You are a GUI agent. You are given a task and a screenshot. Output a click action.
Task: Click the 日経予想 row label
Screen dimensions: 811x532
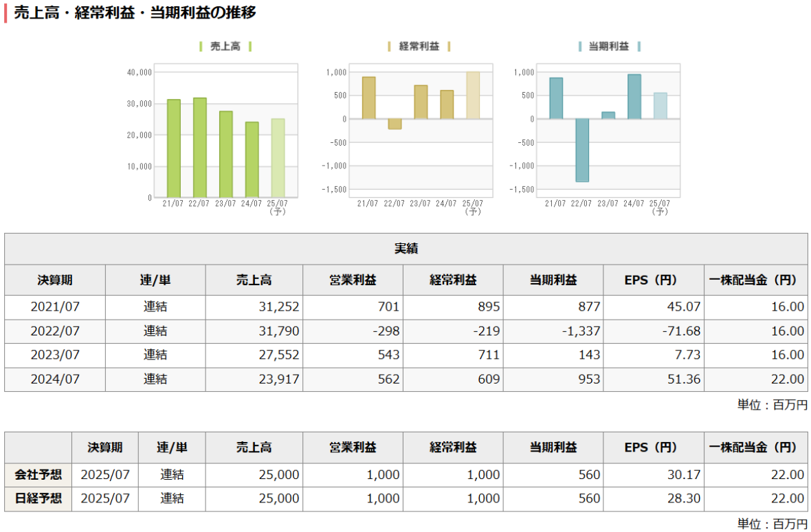tap(38, 498)
